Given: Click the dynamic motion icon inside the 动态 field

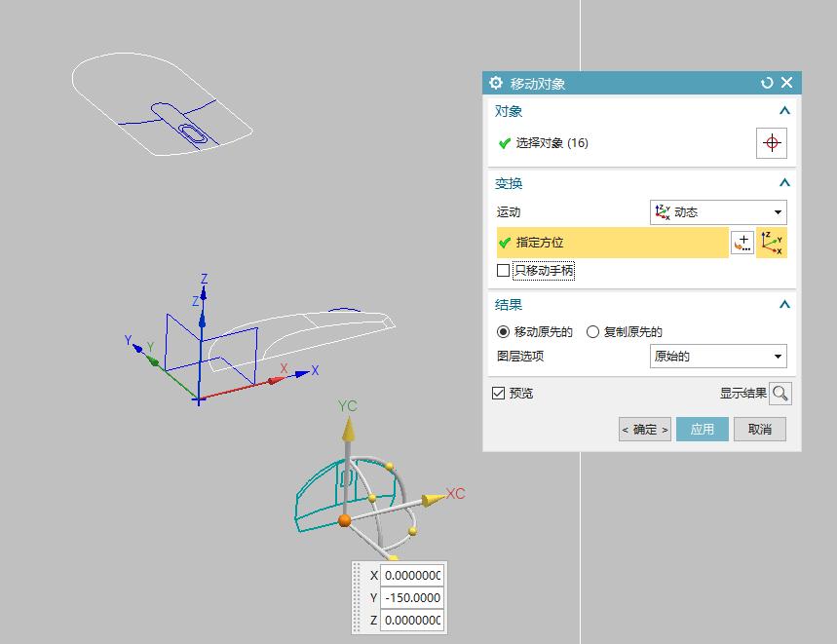Looking at the screenshot, I should point(662,211).
